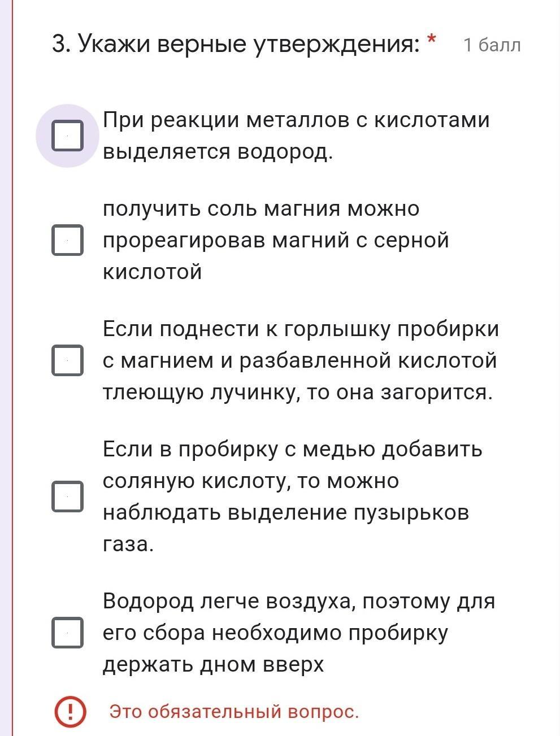Mark the 'Водород легче воздуха' checkbox
Viewport: 560px width, 736px height.
click(x=68, y=633)
